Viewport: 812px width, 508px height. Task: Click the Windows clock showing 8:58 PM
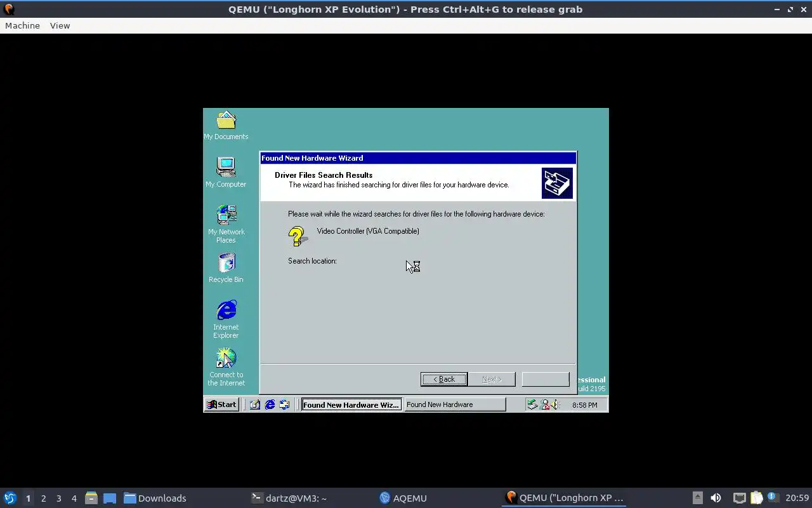(584, 404)
